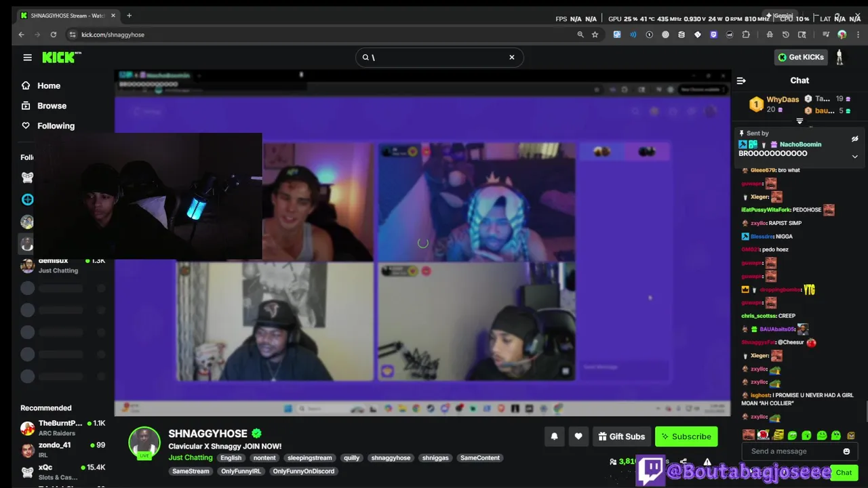
Task: Share the stream via share icon
Action: 684,462
